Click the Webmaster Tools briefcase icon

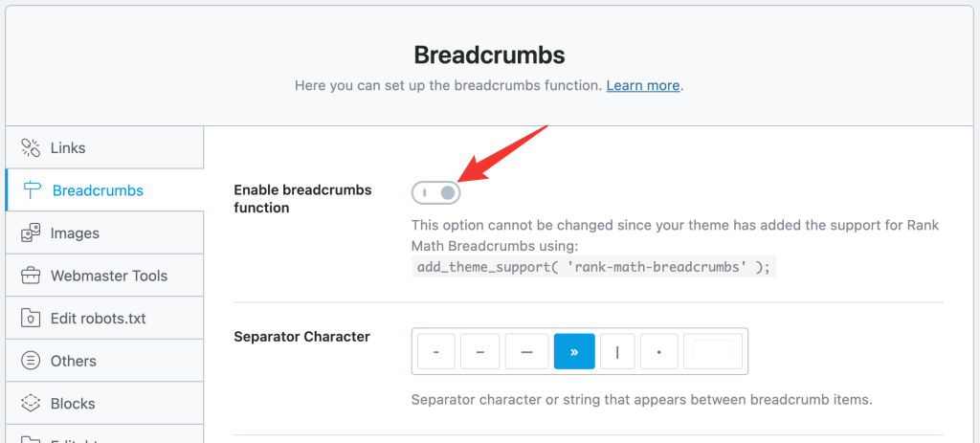tap(31, 276)
